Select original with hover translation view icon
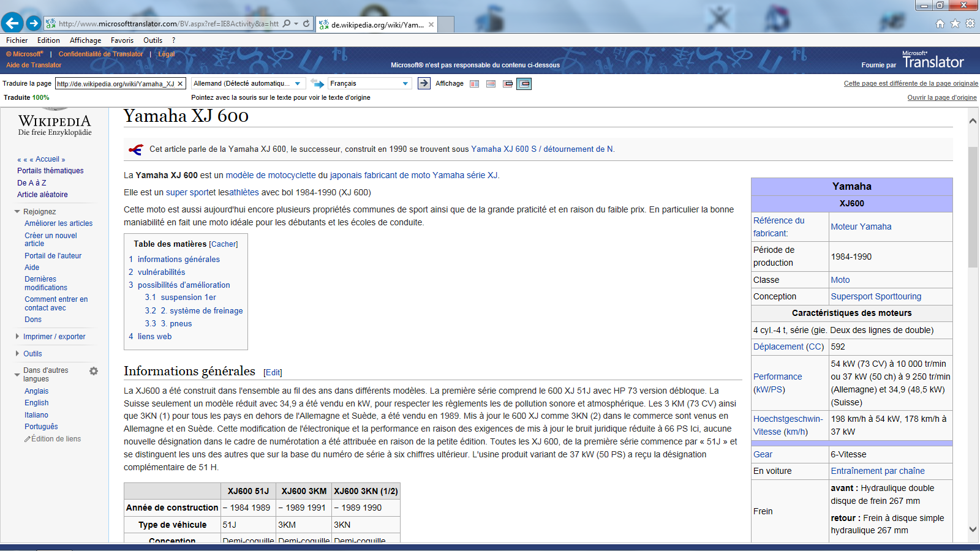Viewport: 980px width, 551px height. click(508, 84)
